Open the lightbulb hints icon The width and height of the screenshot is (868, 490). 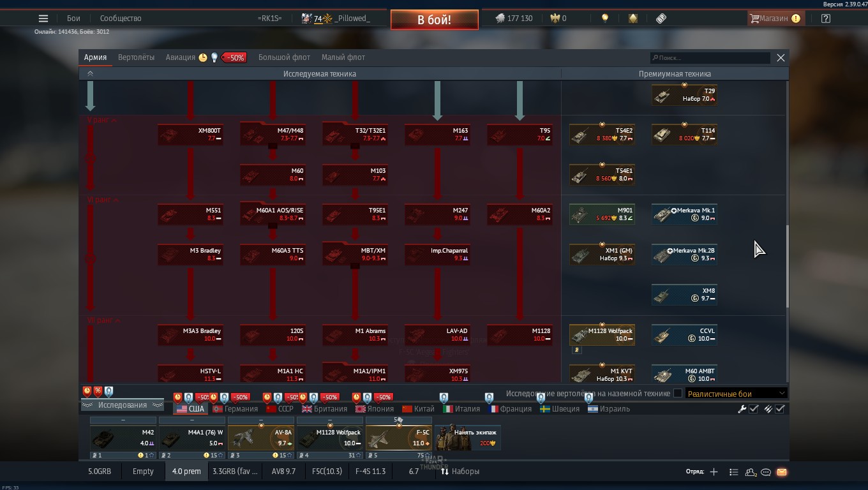[x=605, y=19]
